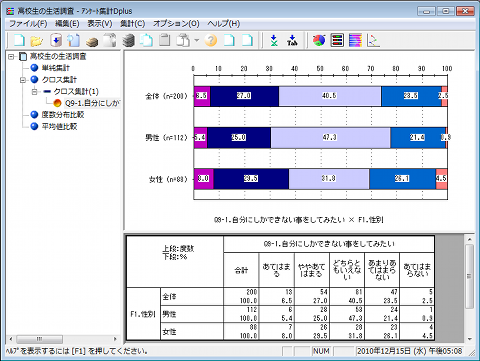The height and width of the screenshot is (361, 480).
Task: Click the NUM indicator in the status bar
Action: pos(321,351)
